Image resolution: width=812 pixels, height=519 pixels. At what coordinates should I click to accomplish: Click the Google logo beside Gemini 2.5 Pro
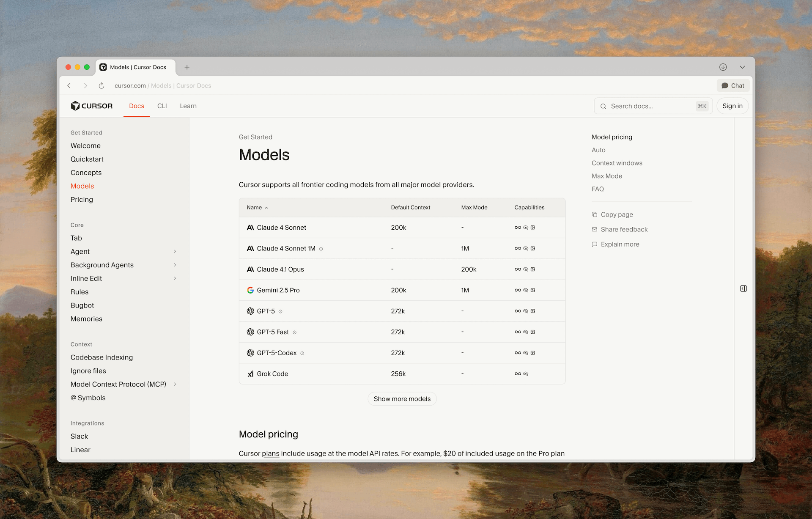(250, 290)
